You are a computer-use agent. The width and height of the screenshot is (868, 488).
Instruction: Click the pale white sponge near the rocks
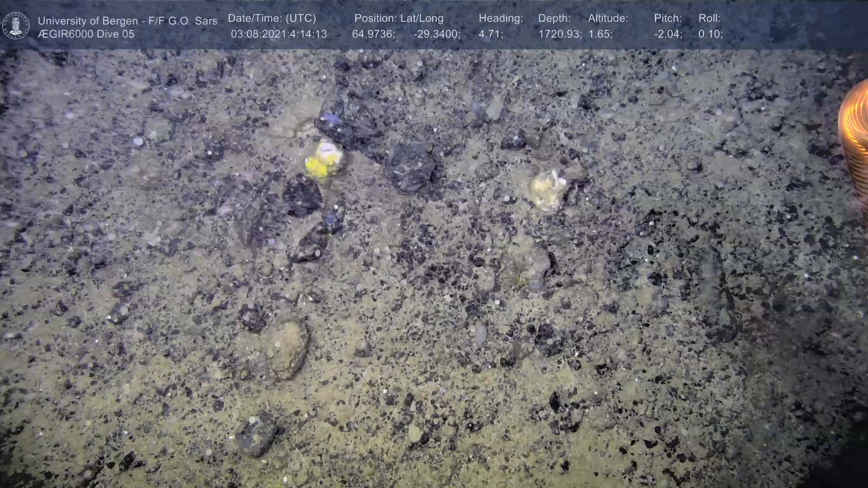pos(547,191)
